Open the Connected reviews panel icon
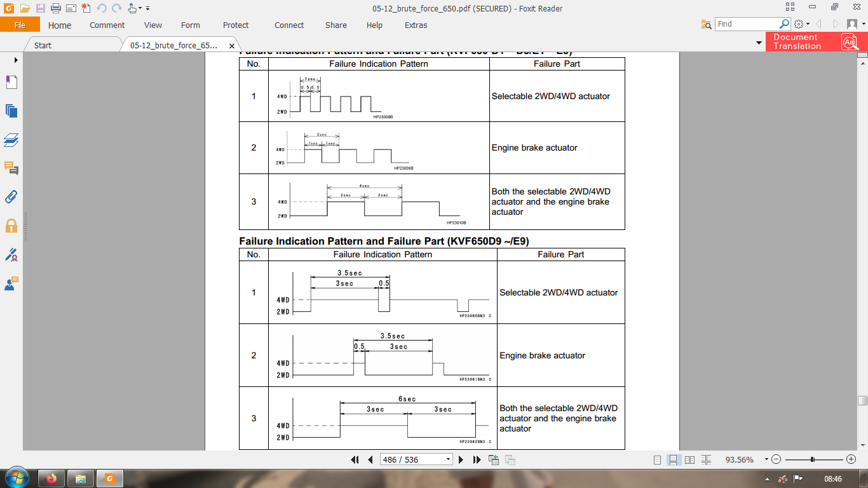The width and height of the screenshot is (868, 488). 11,283
